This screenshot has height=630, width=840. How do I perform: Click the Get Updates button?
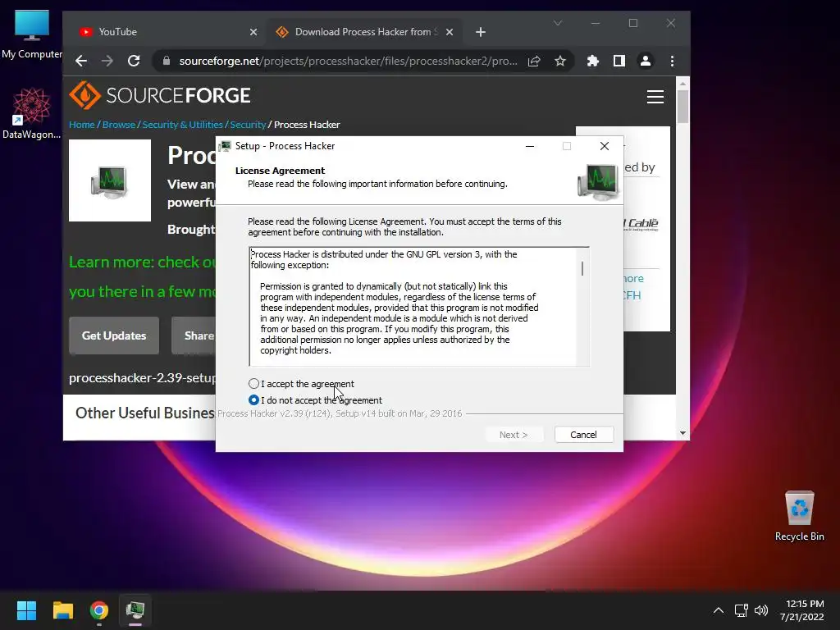tap(114, 336)
